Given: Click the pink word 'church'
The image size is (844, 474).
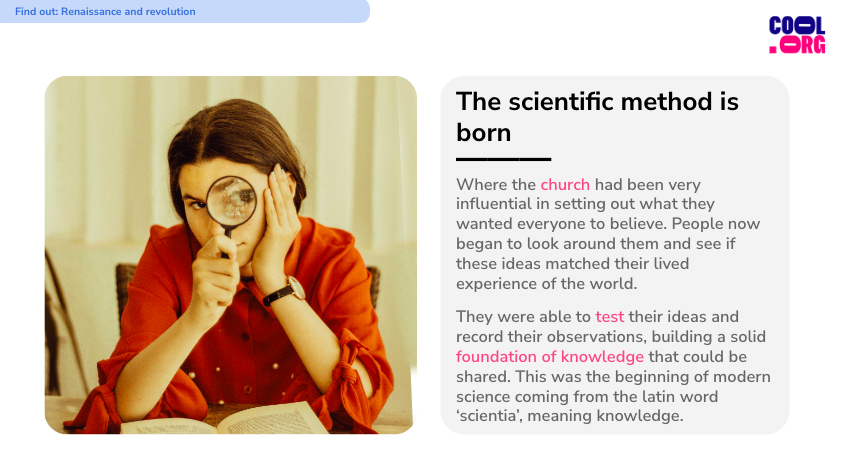Looking at the screenshot, I should coord(565,185).
